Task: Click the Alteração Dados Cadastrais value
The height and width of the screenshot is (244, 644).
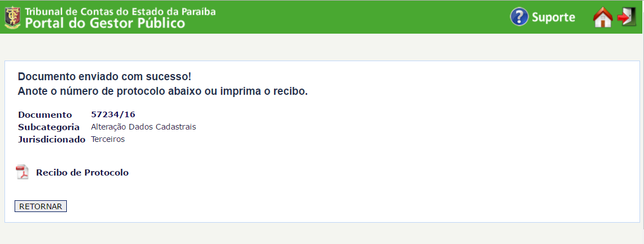Action: click(x=143, y=127)
